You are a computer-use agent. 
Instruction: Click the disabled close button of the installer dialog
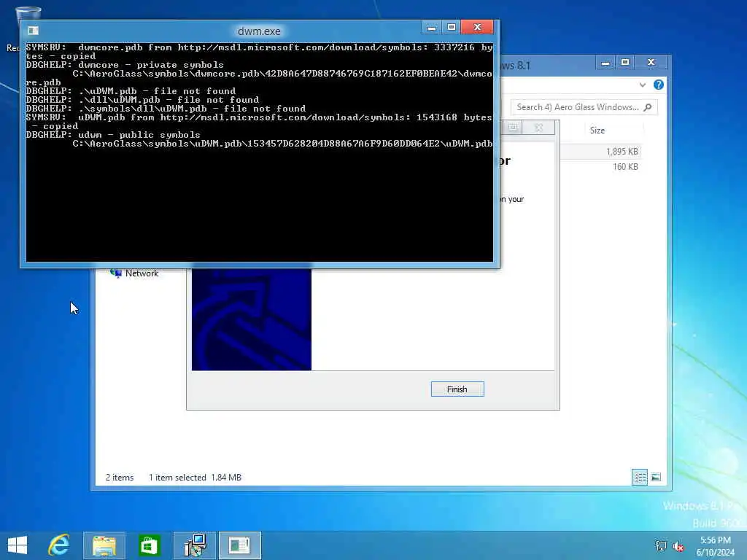(538, 128)
